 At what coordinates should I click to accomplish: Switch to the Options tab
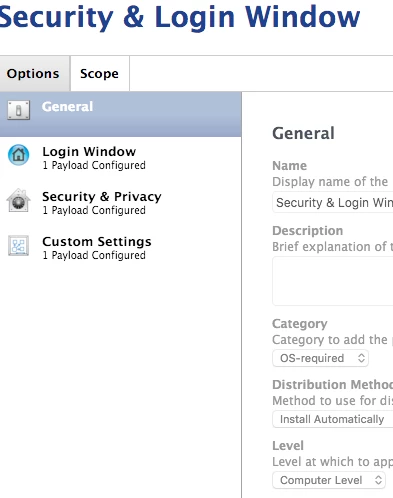click(x=35, y=74)
